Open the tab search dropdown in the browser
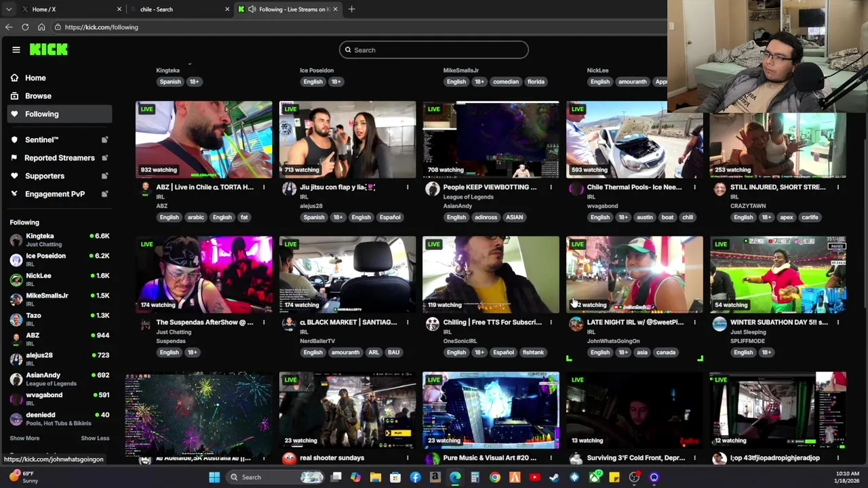This screenshot has width=868, height=488. click(9, 9)
